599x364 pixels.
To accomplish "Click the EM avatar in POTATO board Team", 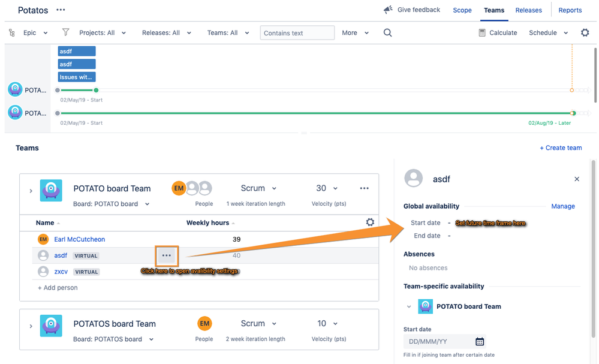I will coord(179,188).
